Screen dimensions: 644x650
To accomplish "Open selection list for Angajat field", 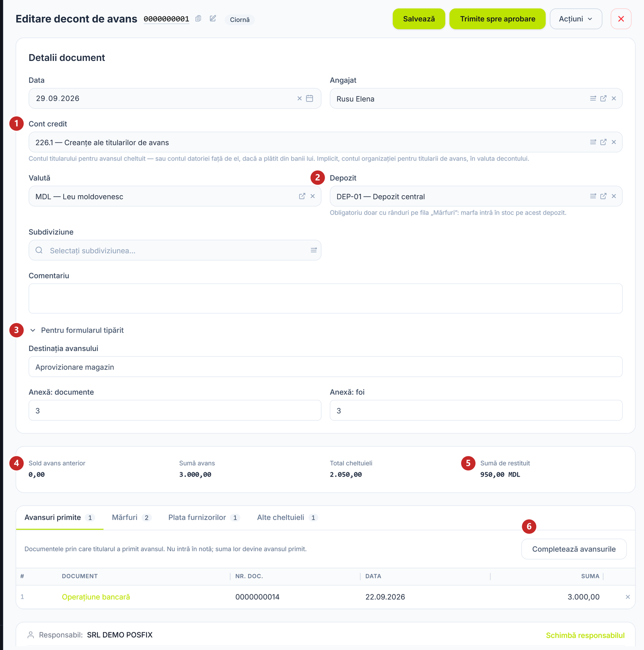I will pos(593,98).
